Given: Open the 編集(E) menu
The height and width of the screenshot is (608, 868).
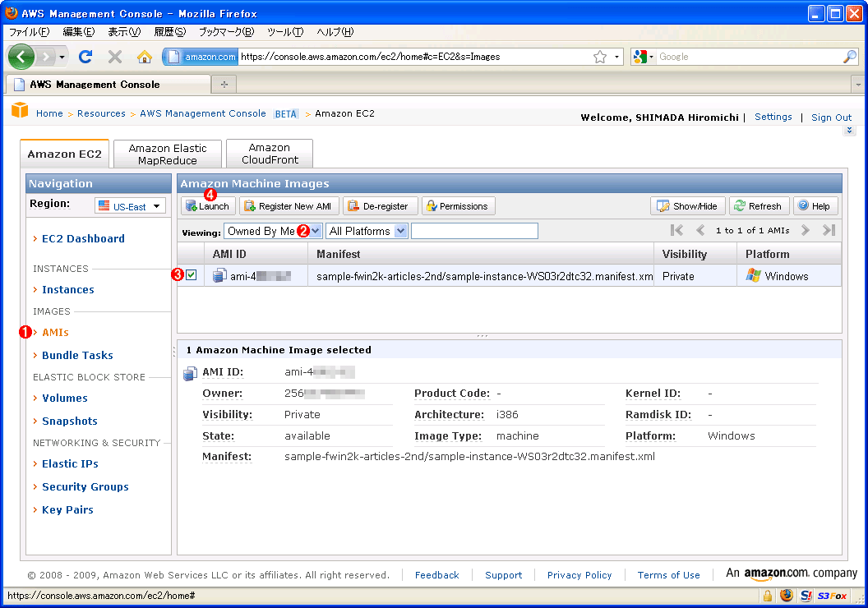Looking at the screenshot, I should click(x=79, y=32).
